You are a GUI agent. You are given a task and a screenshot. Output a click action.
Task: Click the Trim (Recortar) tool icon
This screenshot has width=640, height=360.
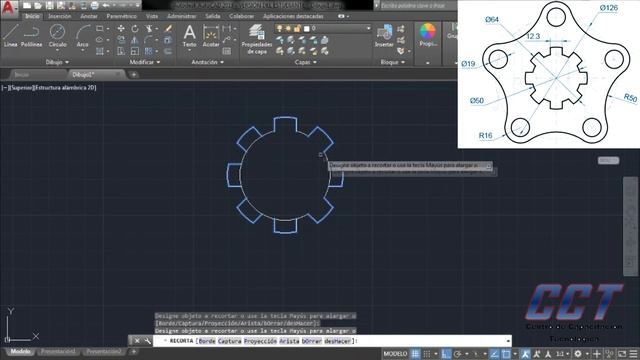[149, 29]
